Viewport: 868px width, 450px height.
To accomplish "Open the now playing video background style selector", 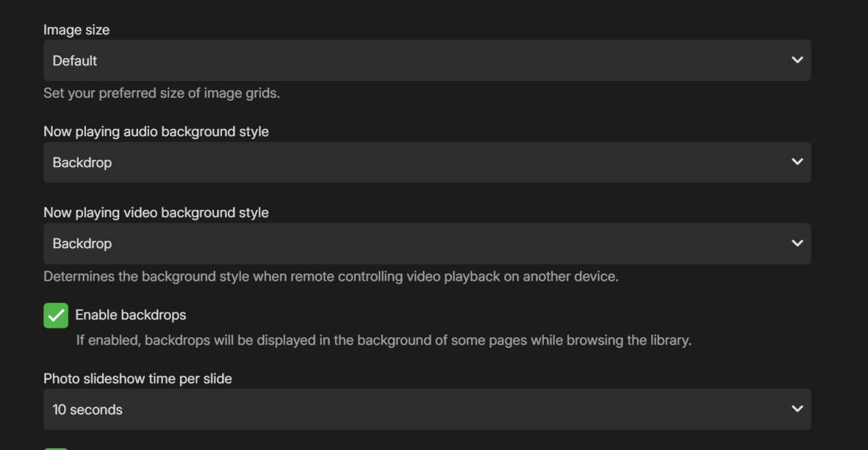I will pos(427,243).
